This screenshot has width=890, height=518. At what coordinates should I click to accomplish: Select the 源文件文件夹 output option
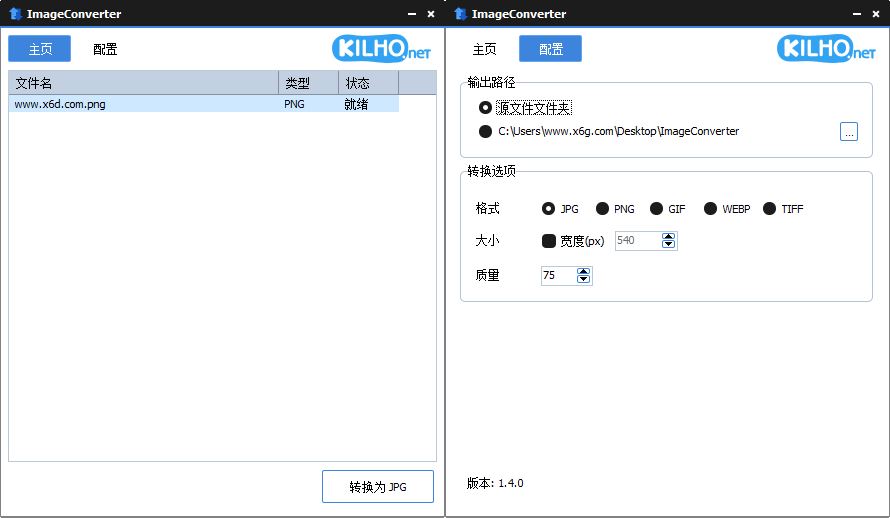[486, 107]
